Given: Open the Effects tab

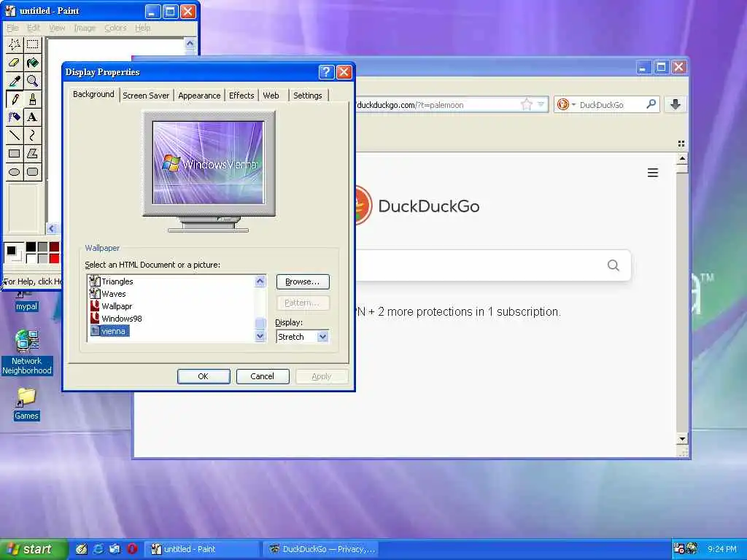Looking at the screenshot, I should tap(241, 96).
